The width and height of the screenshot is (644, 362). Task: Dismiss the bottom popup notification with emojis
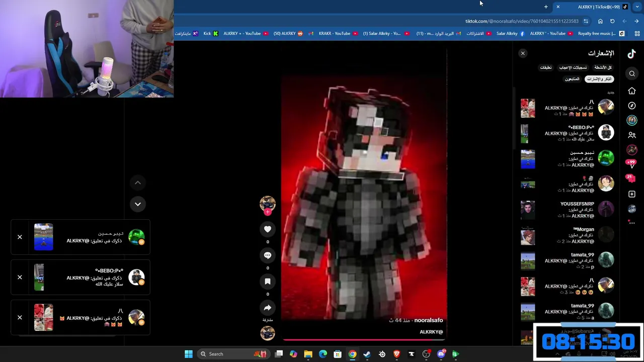pyautogui.click(x=20, y=317)
